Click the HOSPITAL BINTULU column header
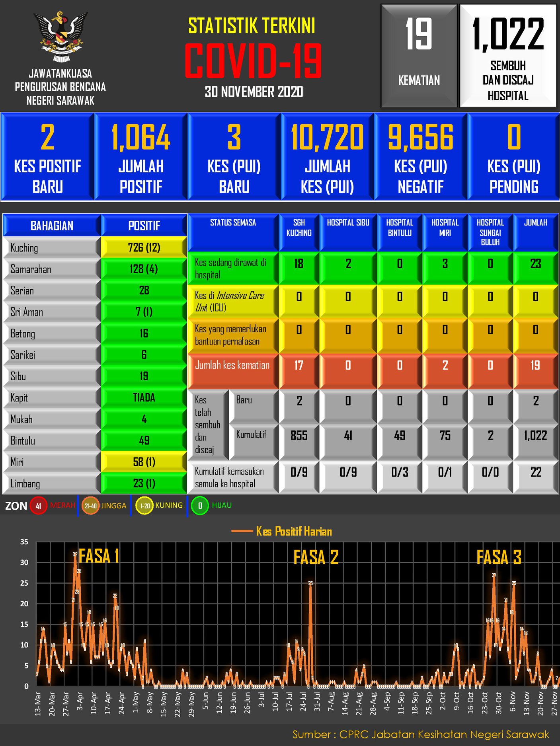This screenshot has height=746, width=560. pos(400,232)
